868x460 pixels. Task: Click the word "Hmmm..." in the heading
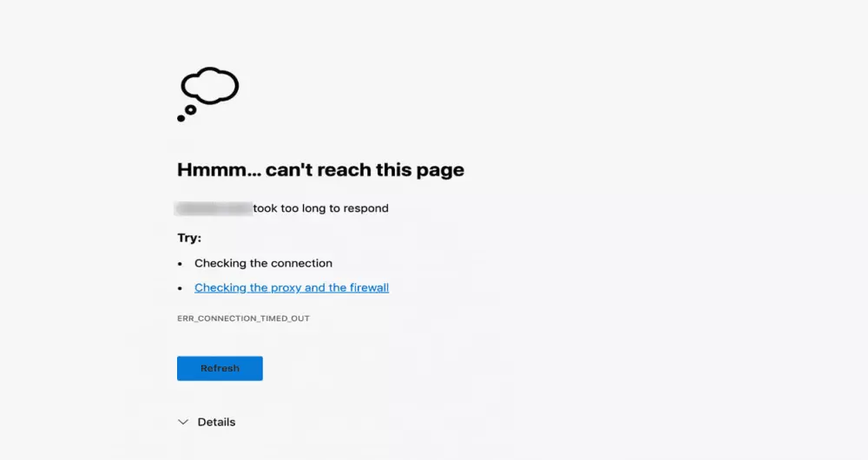coord(219,169)
